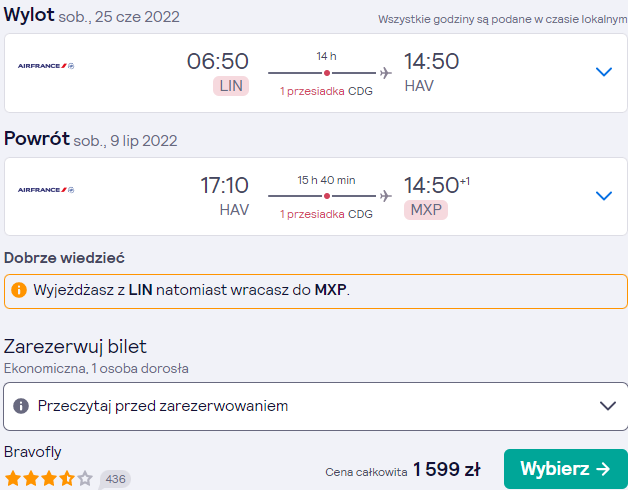Click the airplane icon on outbound route line

click(385, 73)
